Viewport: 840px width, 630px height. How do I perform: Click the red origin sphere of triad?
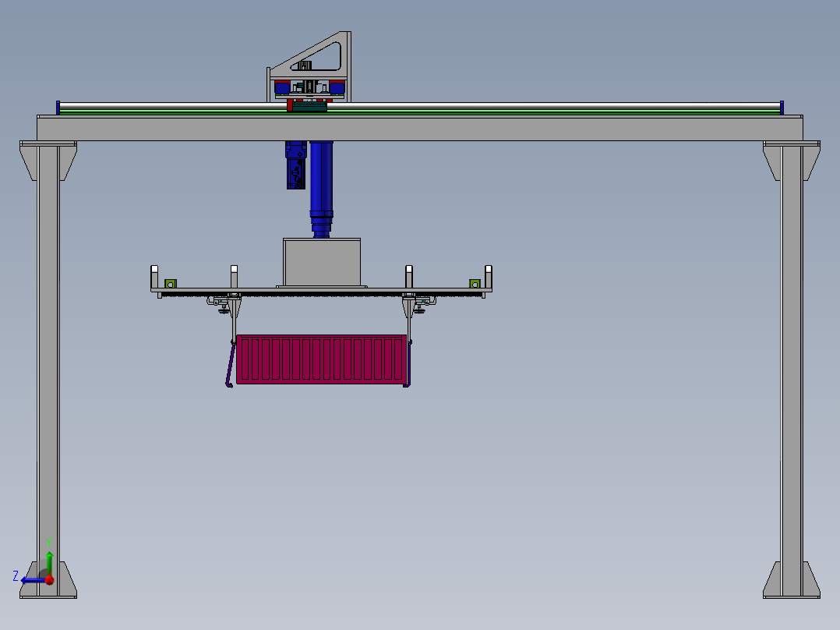pyautogui.click(x=49, y=579)
